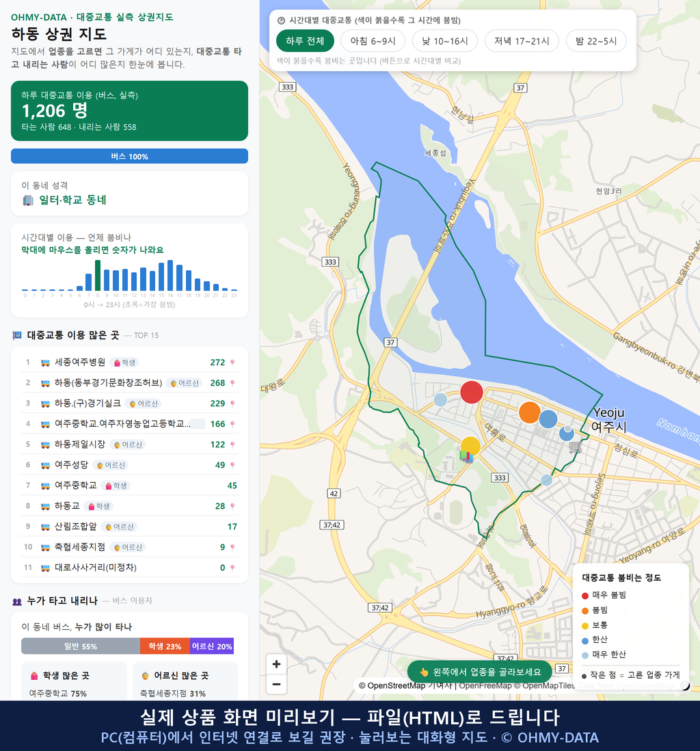
Task: Click the light-blue circle left of the red circle
Action: [440, 399]
